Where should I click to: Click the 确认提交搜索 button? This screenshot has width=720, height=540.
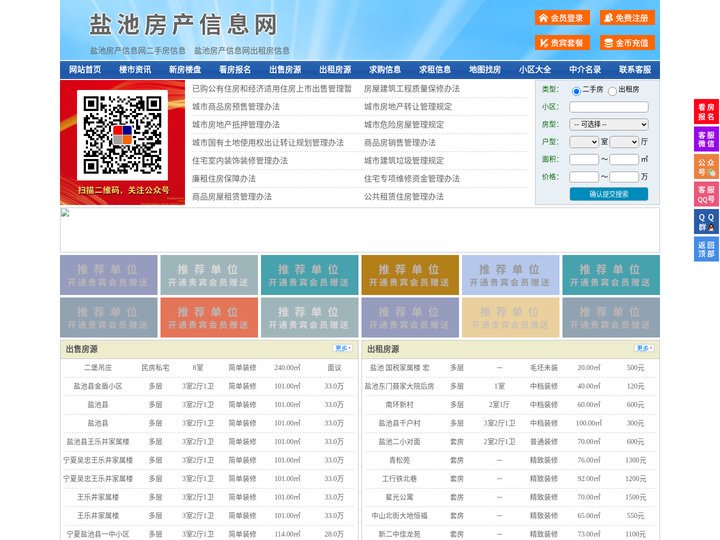[x=609, y=194]
